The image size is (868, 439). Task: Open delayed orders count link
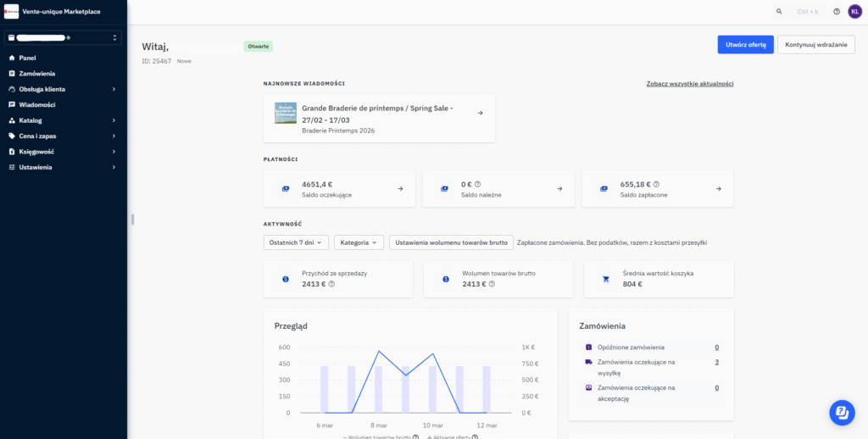coord(717,347)
